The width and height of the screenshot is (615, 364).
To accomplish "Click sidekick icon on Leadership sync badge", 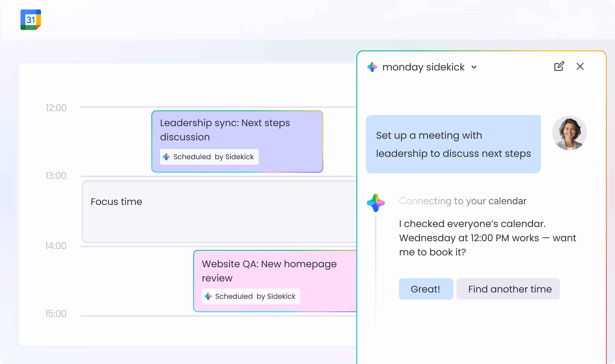I will (x=166, y=157).
